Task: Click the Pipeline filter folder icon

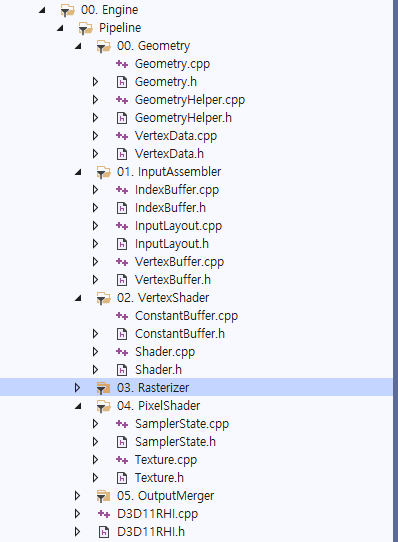Action: pyautogui.click(x=85, y=28)
